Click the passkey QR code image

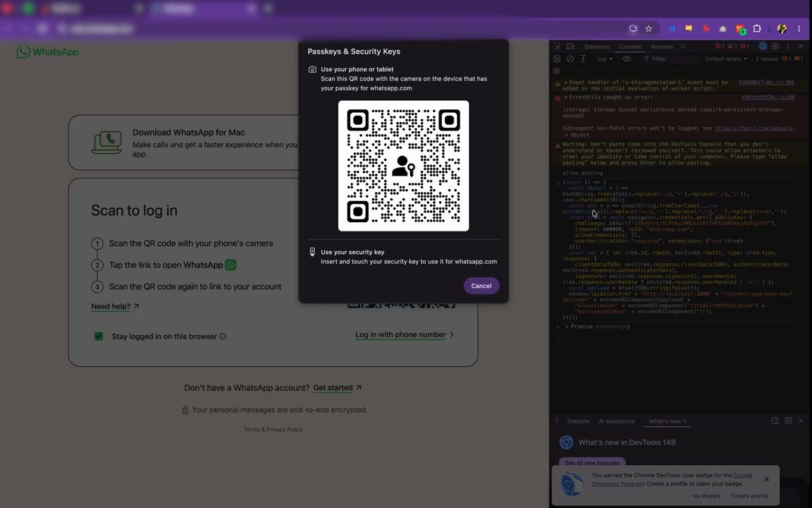click(403, 166)
